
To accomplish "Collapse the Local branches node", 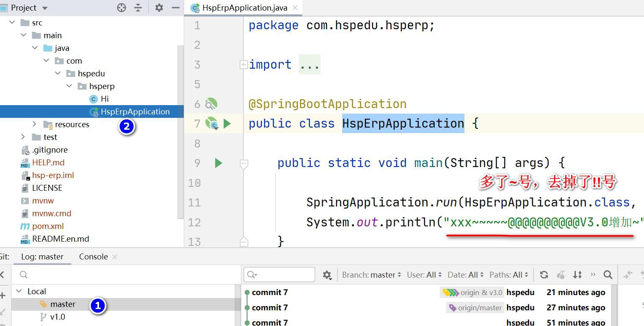I will [x=19, y=291].
